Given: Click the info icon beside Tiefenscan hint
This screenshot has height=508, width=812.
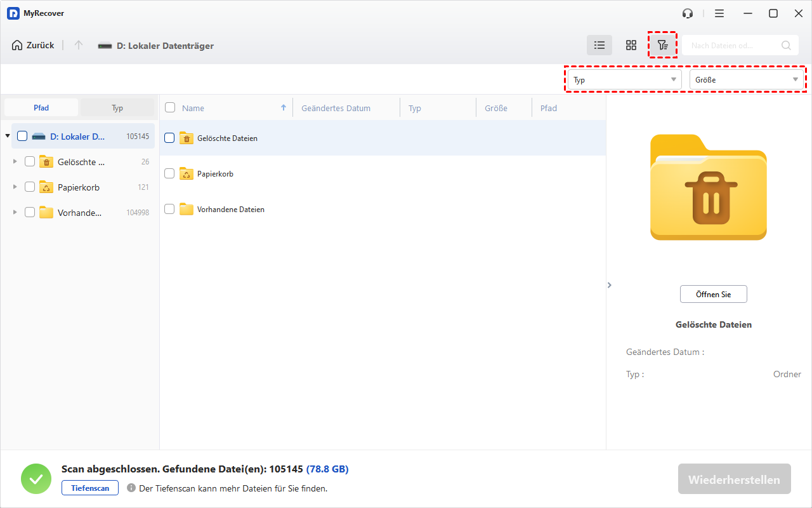Looking at the screenshot, I should 131,488.
